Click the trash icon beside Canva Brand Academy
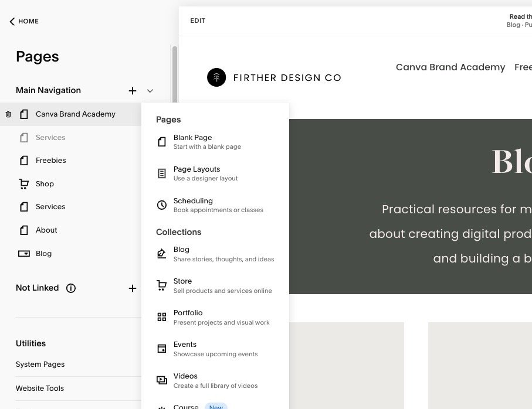Image resolution: width=532 pixels, height=409 pixels. [8, 114]
